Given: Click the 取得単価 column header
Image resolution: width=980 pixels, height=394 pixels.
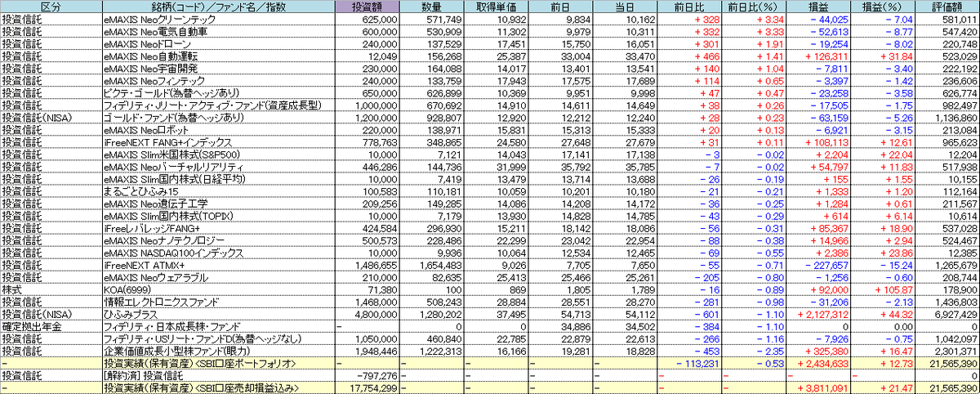Looking at the screenshot, I should 495,6.
